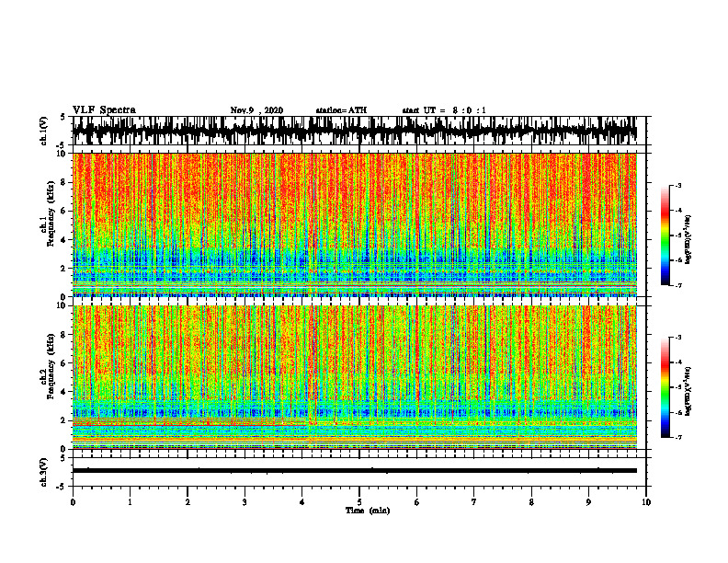Click the "6" kHz tick on ch.2 spectrogram axis
This screenshot has width=728, height=563.
pyautogui.click(x=63, y=363)
